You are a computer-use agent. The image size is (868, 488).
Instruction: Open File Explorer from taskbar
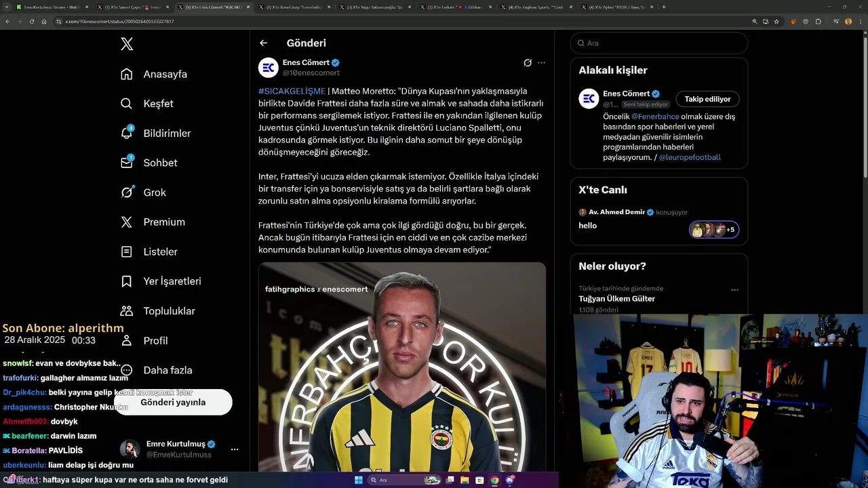(465, 480)
